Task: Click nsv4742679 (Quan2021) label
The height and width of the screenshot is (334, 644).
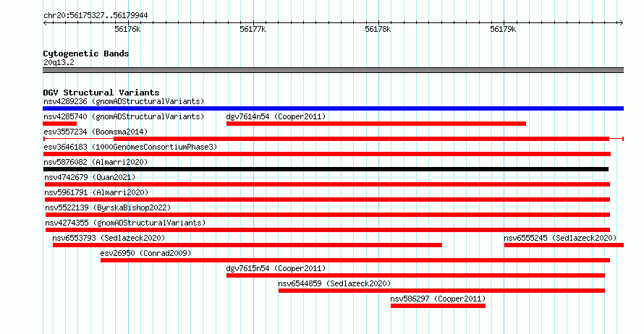Action: pos(90,177)
